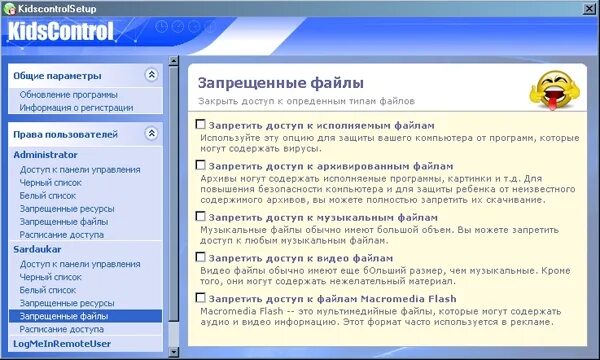Open Sardaukar's 'Черный список'
This screenshot has height=360, width=600.
pyautogui.click(x=51, y=277)
